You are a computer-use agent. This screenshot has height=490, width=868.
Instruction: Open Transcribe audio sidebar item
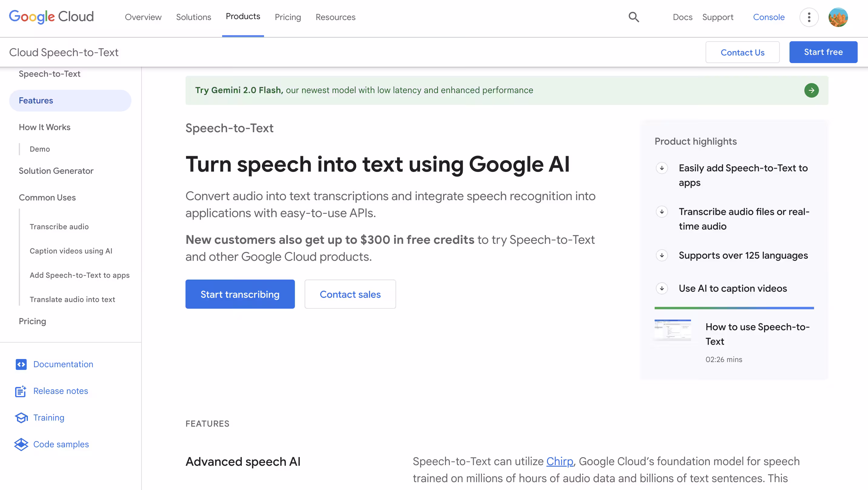tap(59, 227)
